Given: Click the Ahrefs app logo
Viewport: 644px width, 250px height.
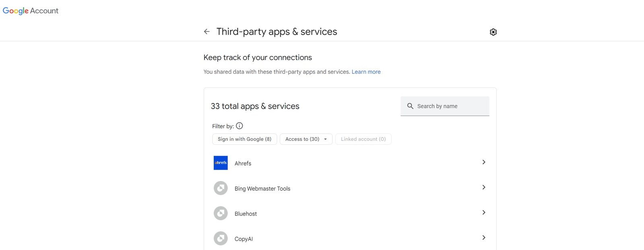Looking at the screenshot, I should click(x=221, y=163).
